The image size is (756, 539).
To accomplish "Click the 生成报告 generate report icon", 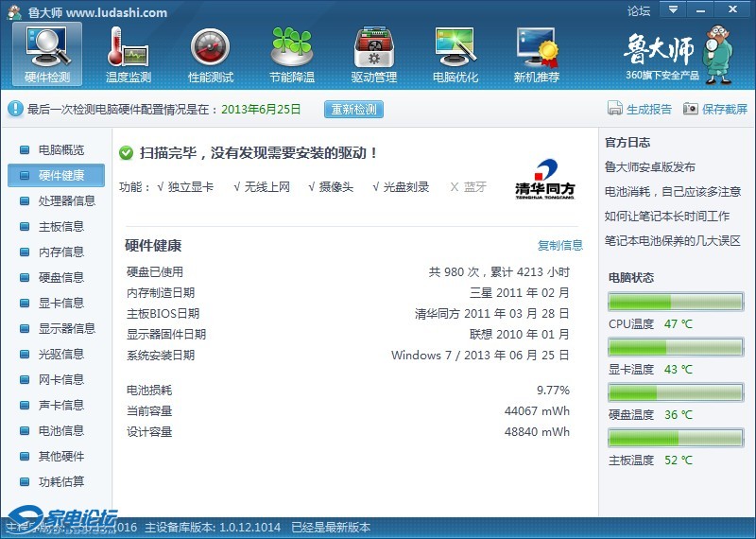I will 615,109.
